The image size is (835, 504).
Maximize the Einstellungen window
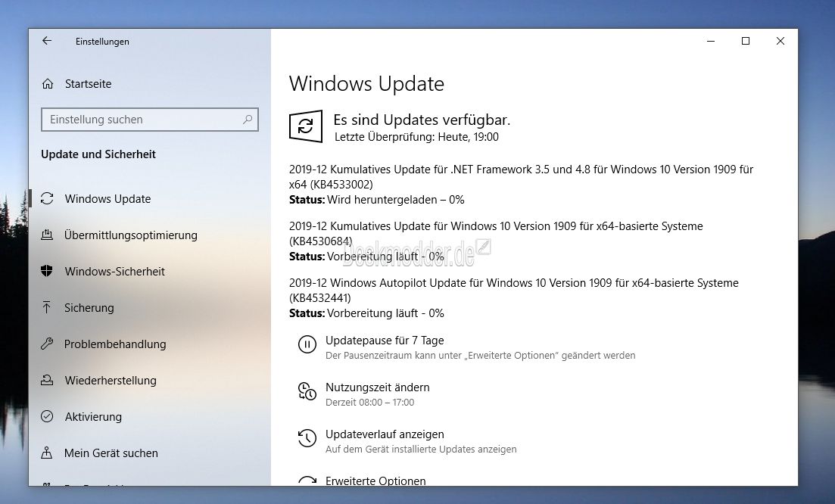(746, 41)
